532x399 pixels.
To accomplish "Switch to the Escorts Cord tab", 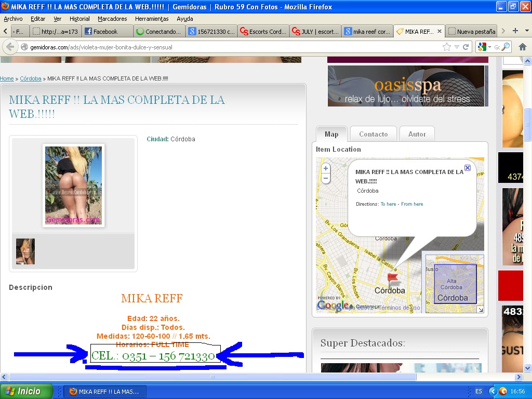I will tap(263, 32).
